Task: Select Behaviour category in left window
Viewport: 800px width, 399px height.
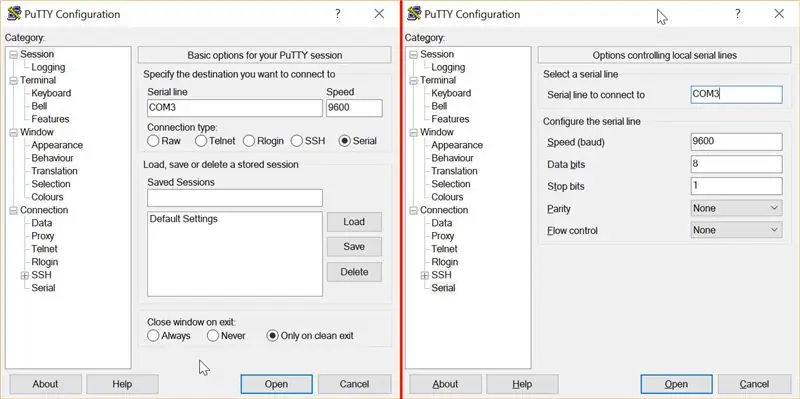Action: (x=52, y=158)
